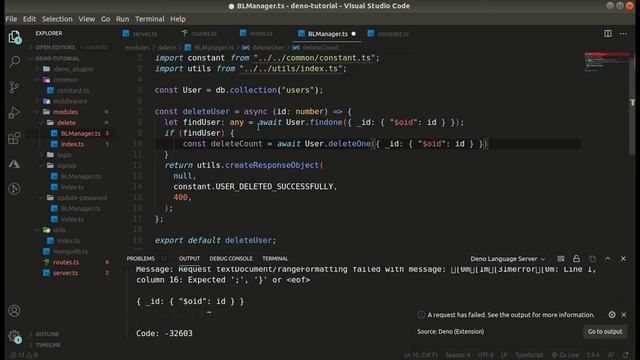Viewport: 640px width, 360px height.
Task: Switch to the Terminal panel tab
Action: tap(275, 259)
